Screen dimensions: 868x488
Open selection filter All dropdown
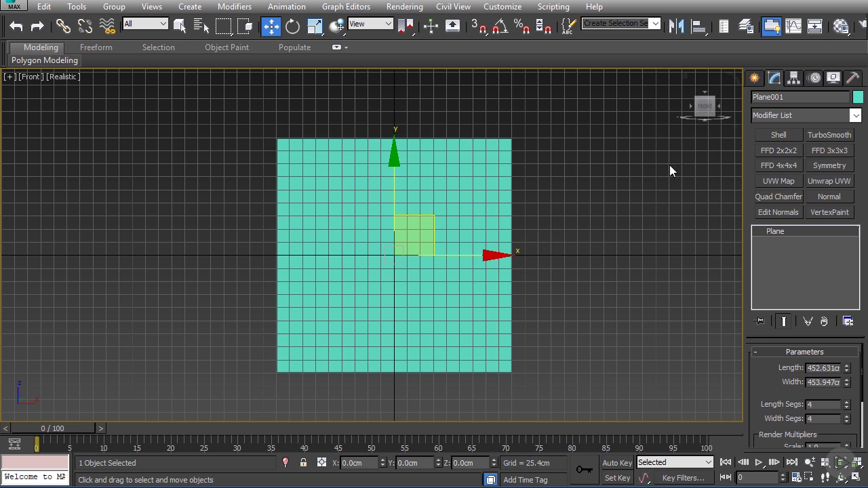145,24
